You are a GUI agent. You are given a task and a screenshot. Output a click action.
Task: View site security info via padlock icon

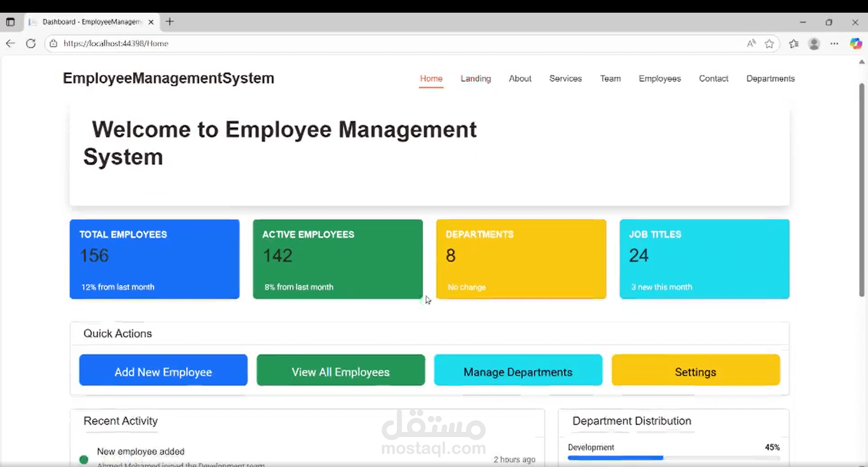(53, 43)
